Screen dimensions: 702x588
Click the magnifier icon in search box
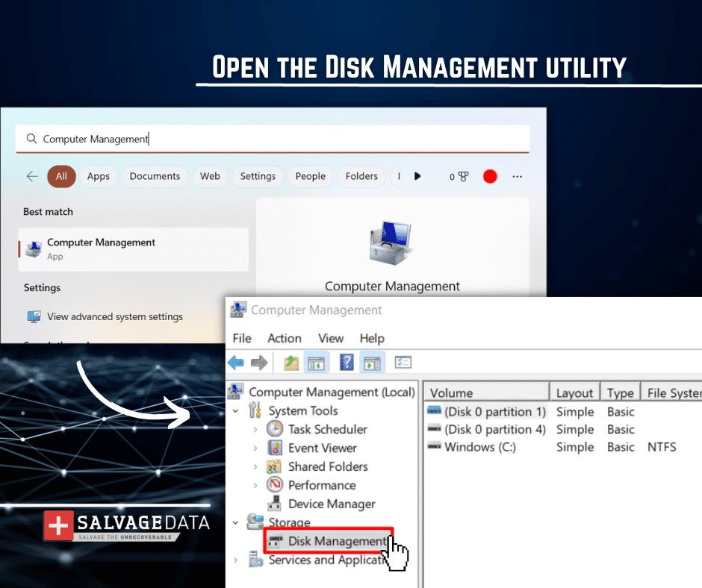click(31, 139)
